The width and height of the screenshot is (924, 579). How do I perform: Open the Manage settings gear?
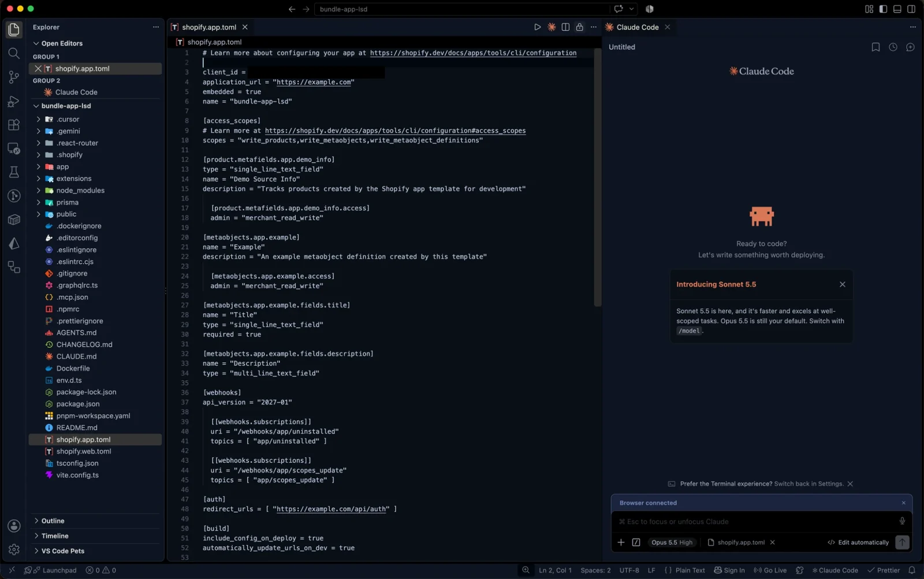tap(14, 550)
